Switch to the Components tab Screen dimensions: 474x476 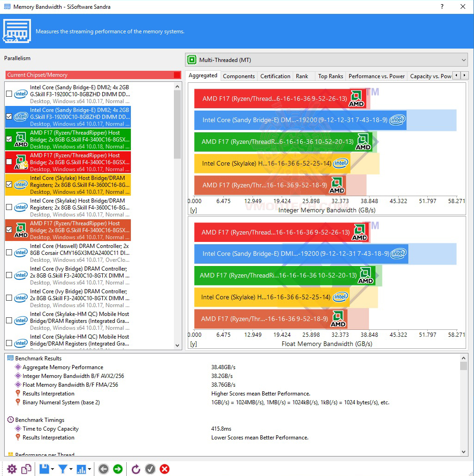tap(239, 76)
